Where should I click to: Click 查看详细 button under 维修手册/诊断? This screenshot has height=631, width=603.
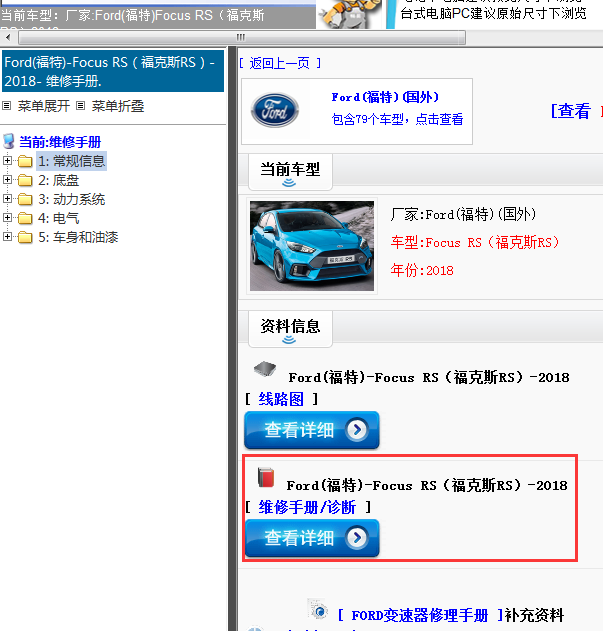[312, 538]
